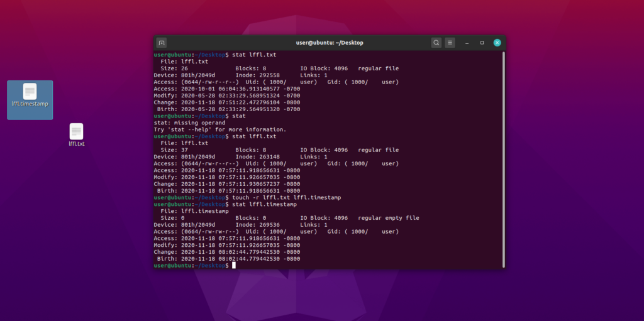The width and height of the screenshot is (644, 321).
Task: Open the terminal hamburger menu
Action: [x=450, y=43]
